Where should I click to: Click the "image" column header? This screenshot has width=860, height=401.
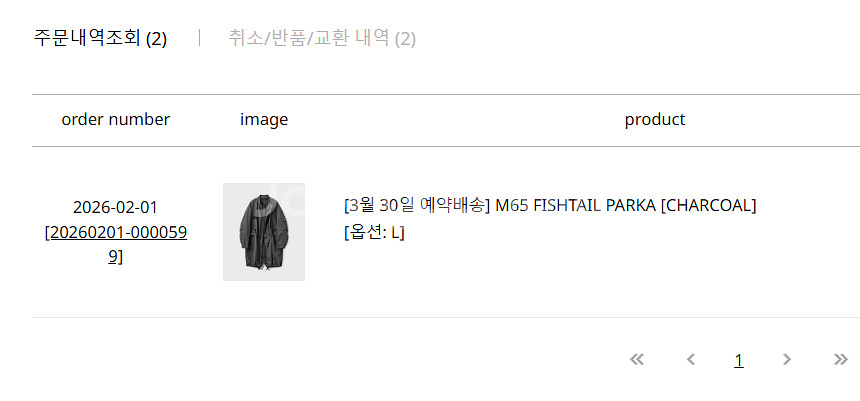(264, 120)
